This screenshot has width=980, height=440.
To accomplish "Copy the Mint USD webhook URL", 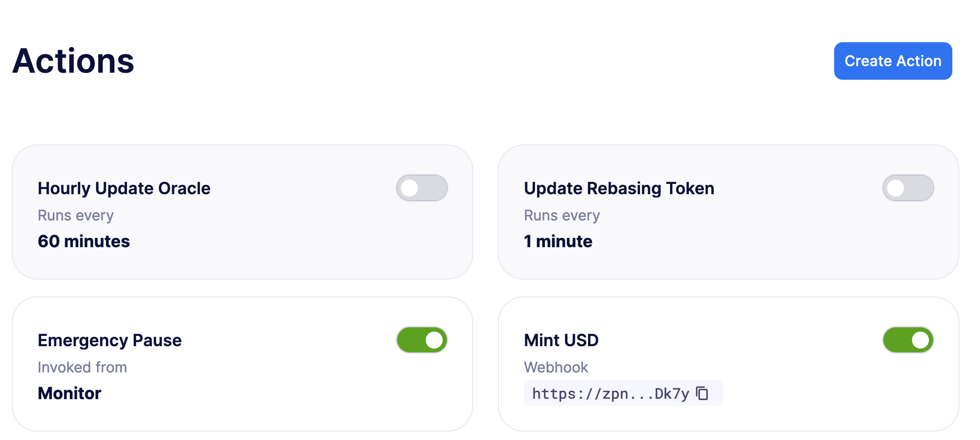I will (x=702, y=393).
